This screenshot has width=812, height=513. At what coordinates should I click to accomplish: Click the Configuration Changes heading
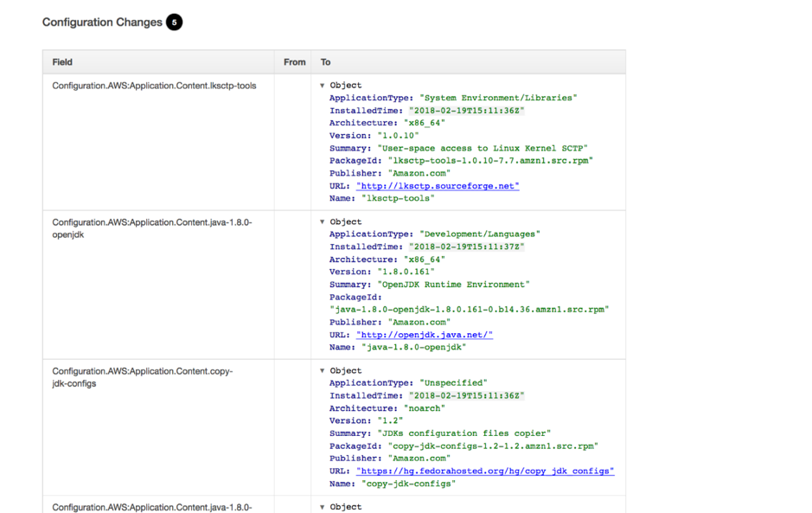point(102,22)
